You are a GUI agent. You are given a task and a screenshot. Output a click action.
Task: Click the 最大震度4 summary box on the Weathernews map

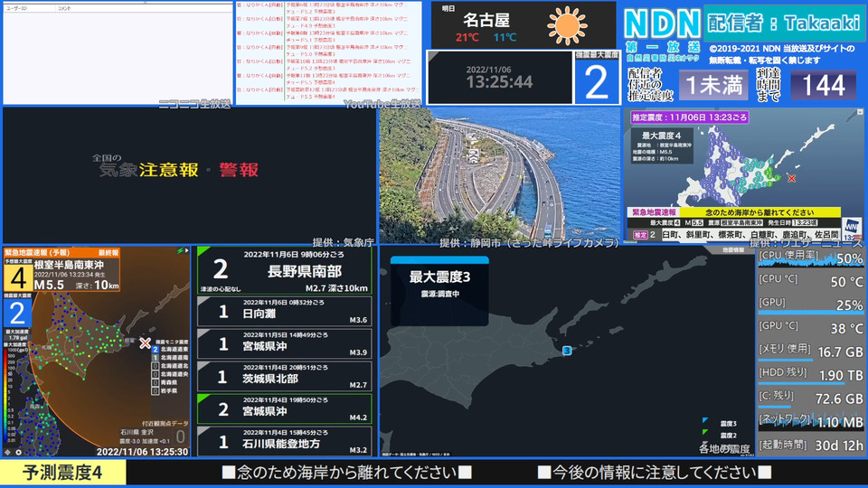coord(662,146)
